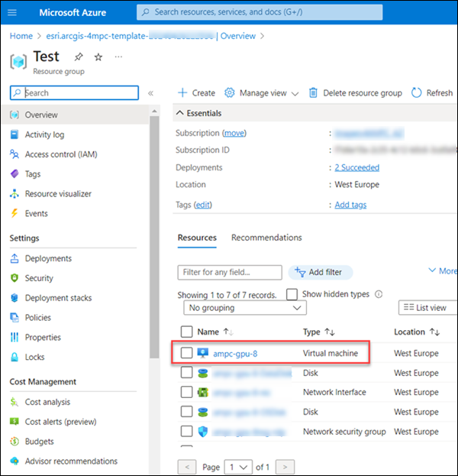Sort resources by Name column
Viewport: 458px width, 476px height.
coord(215,332)
